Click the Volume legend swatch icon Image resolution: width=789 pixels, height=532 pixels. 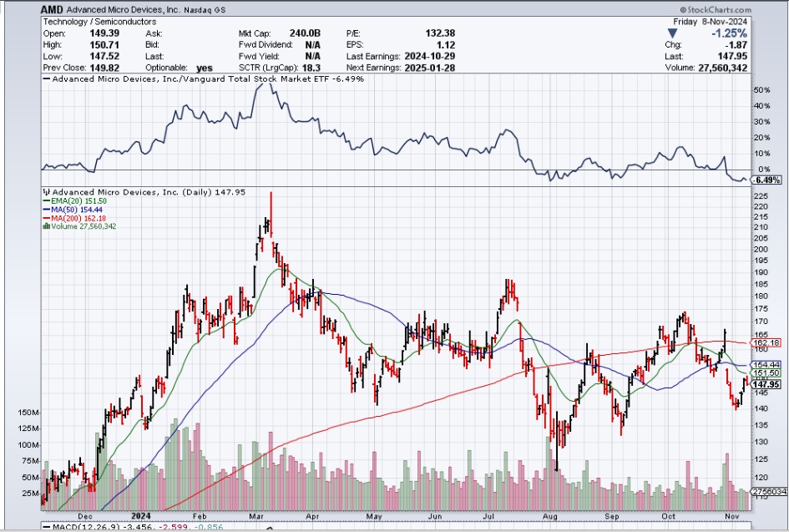coord(47,226)
